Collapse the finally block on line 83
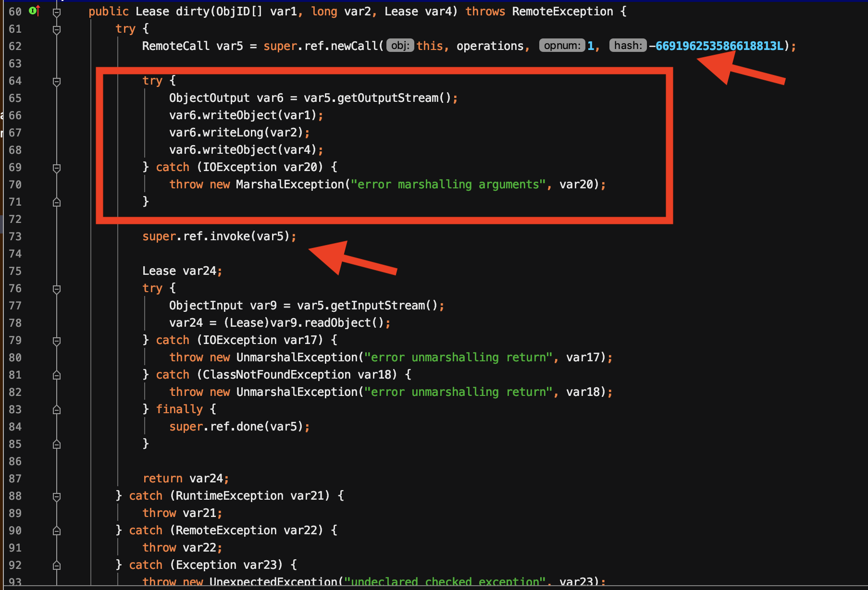 [x=57, y=410]
